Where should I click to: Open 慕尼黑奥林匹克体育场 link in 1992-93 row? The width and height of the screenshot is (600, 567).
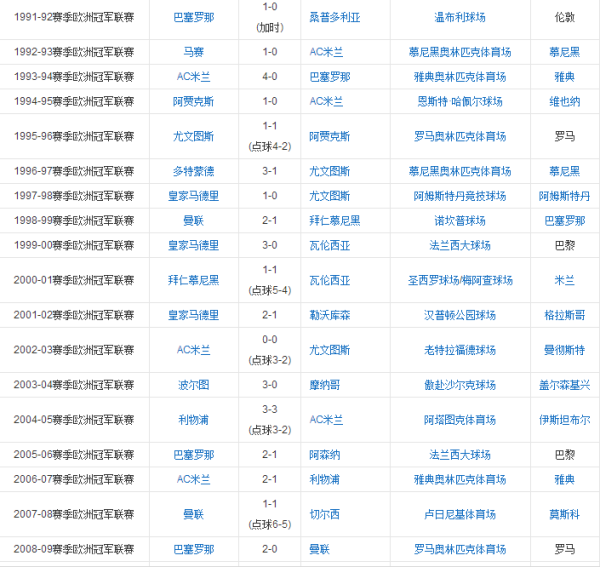pos(460,52)
